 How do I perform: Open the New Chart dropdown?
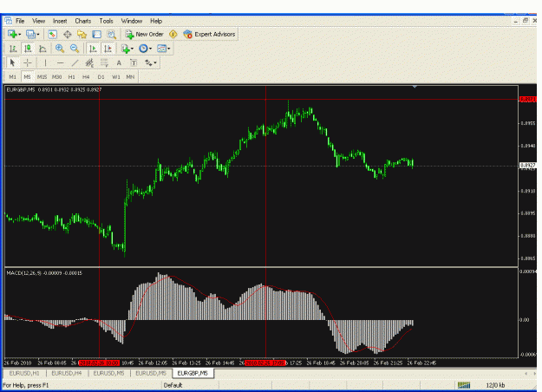click(14, 34)
